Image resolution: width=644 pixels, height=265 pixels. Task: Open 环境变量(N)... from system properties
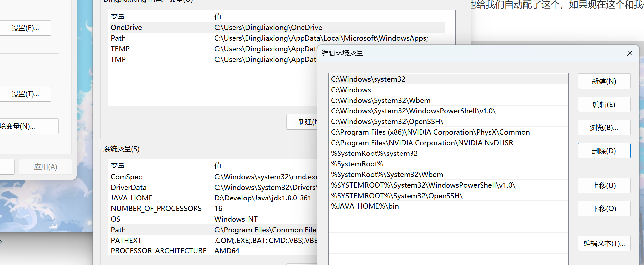pyautogui.click(x=29, y=126)
